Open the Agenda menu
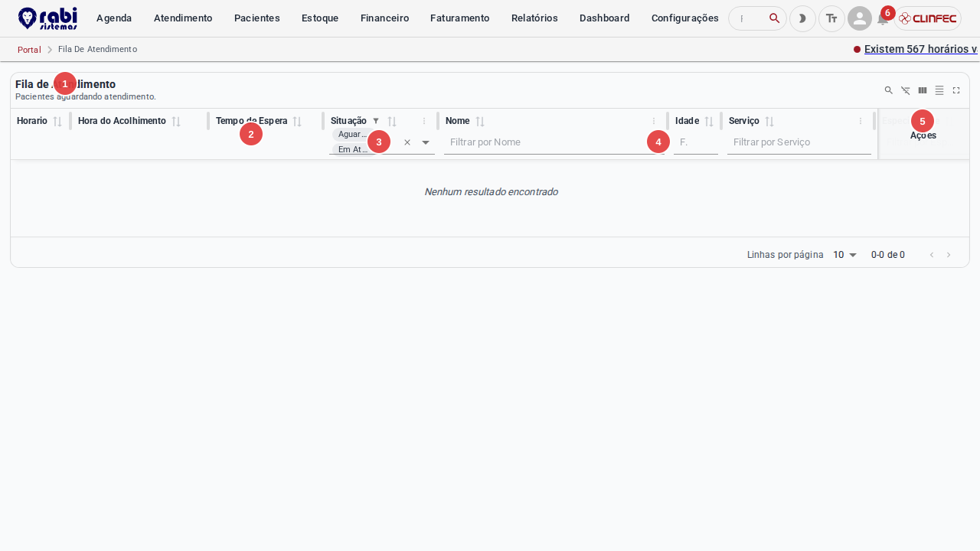The width and height of the screenshot is (980, 551). click(x=114, y=18)
